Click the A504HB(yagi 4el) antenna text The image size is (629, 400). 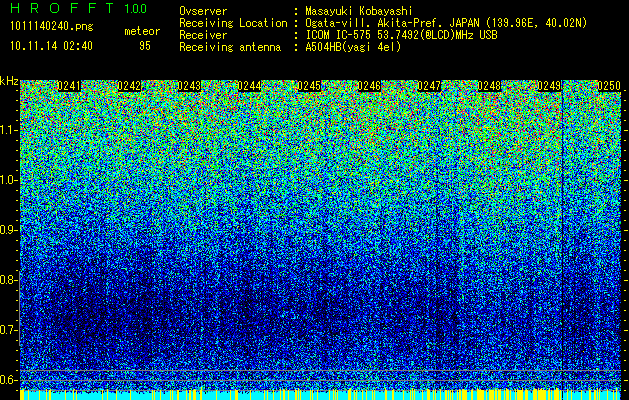click(353, 47)
